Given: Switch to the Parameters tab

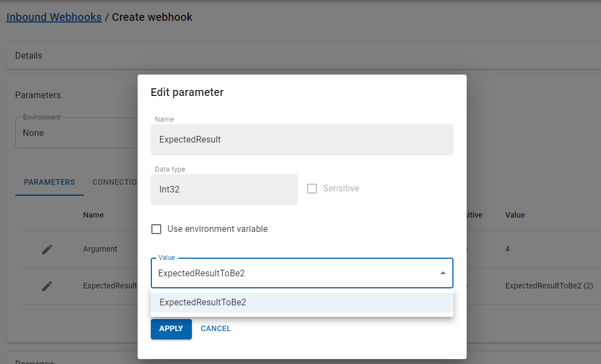Looking at the screenshot, I should [49, 183].
